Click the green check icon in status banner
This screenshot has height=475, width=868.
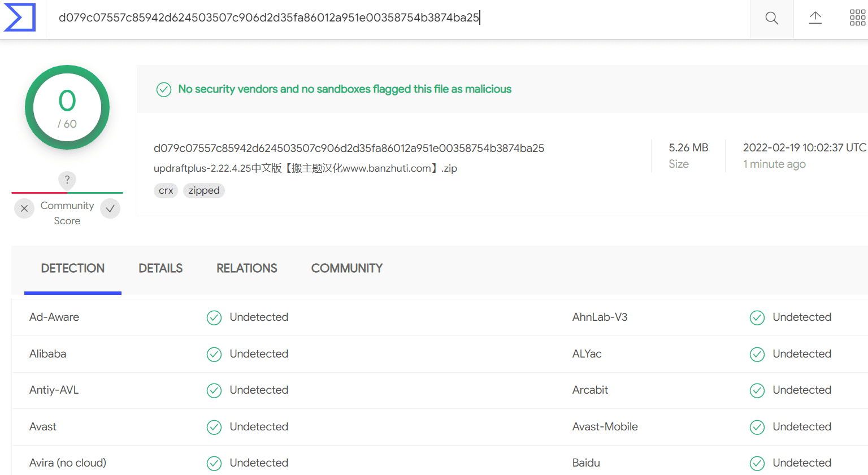(164, 90)
